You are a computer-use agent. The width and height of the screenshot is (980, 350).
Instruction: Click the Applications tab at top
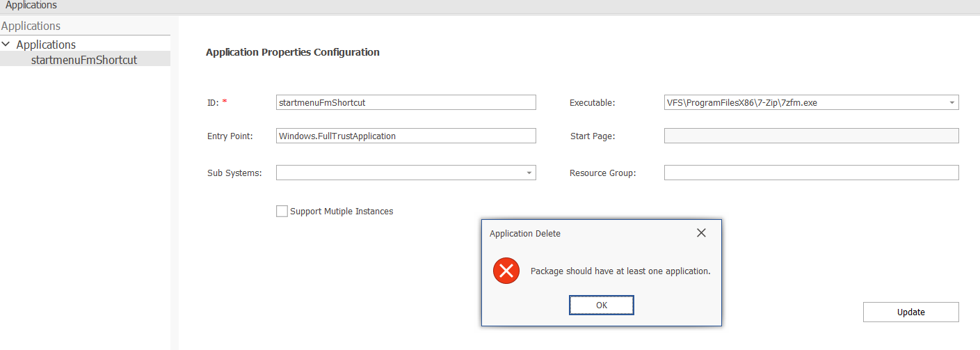click(31, 5)
